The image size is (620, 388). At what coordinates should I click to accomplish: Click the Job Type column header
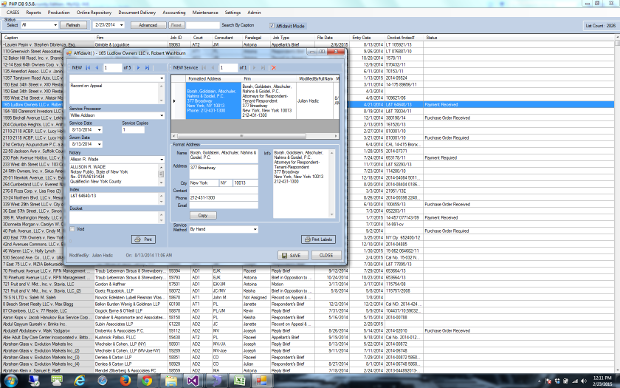coord(292,38)
